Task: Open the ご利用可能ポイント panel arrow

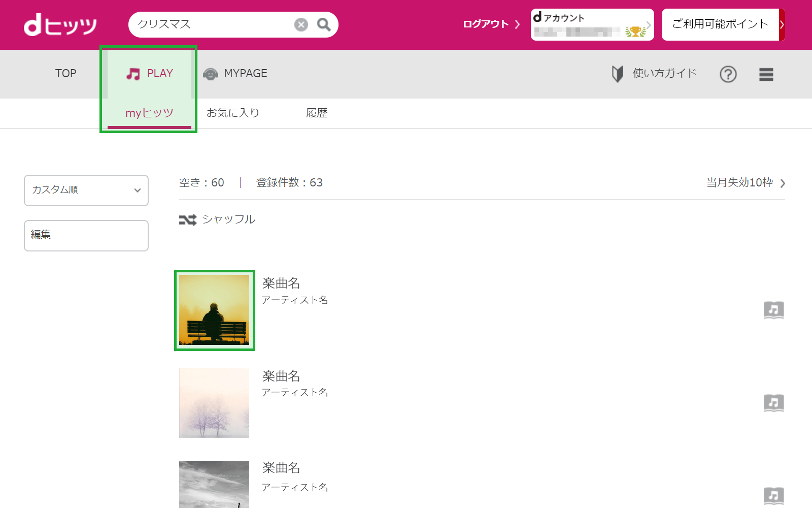Action: click(782, 24)
